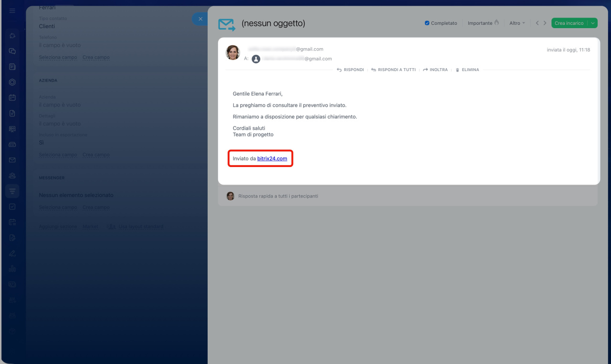Click Rispondi a tutti

pos(393,70)
